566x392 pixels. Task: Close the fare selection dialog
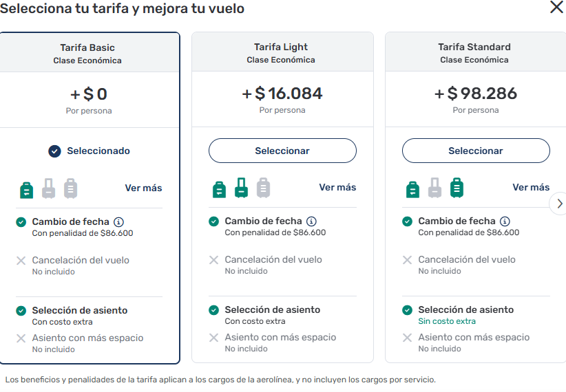click(x=556, y=8)
